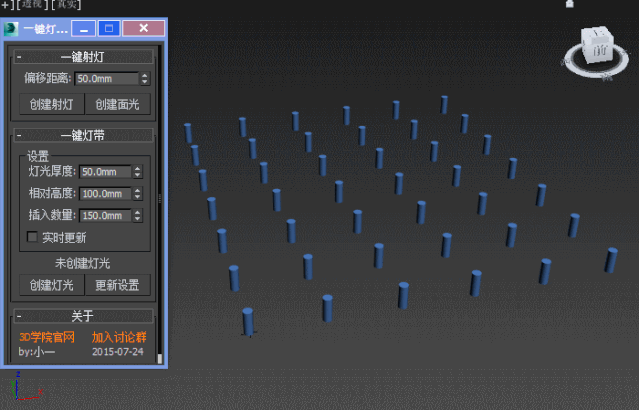
Task: Click the viewport [+] menu label
Action: pos(8,4)
